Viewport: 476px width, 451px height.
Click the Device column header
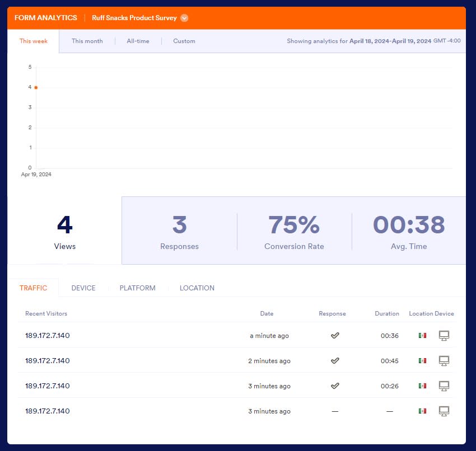click(445, 313)
